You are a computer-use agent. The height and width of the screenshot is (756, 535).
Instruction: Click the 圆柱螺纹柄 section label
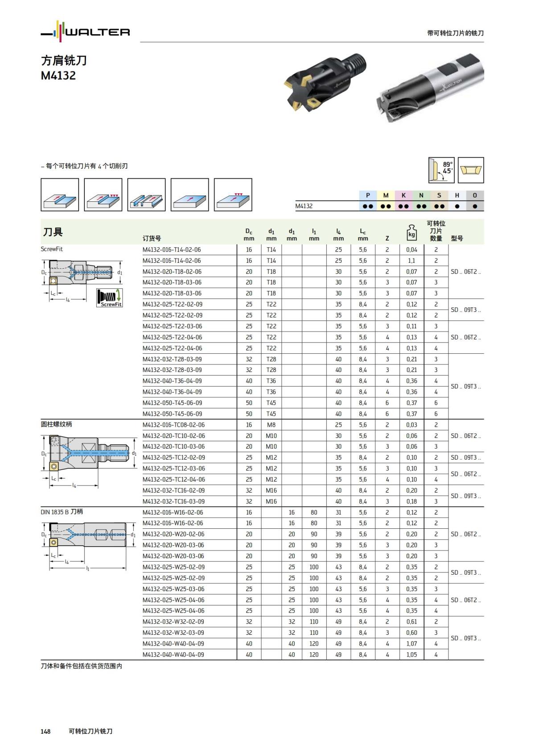[56, 424]
